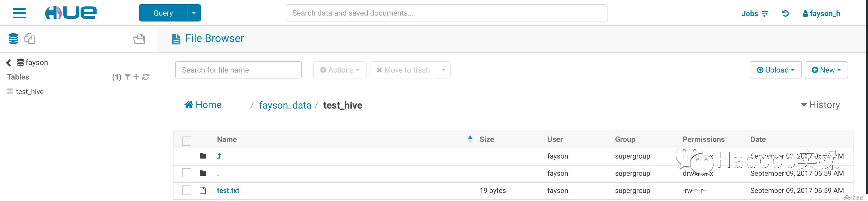Viewport: 868px width, 201px height.
Task: Open the test.txt file link
Action: (228, 191)
